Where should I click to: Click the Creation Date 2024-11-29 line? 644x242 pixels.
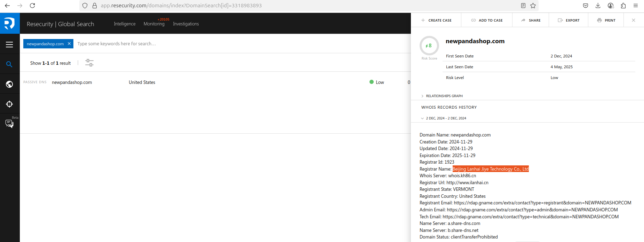(x=446, y=142)
